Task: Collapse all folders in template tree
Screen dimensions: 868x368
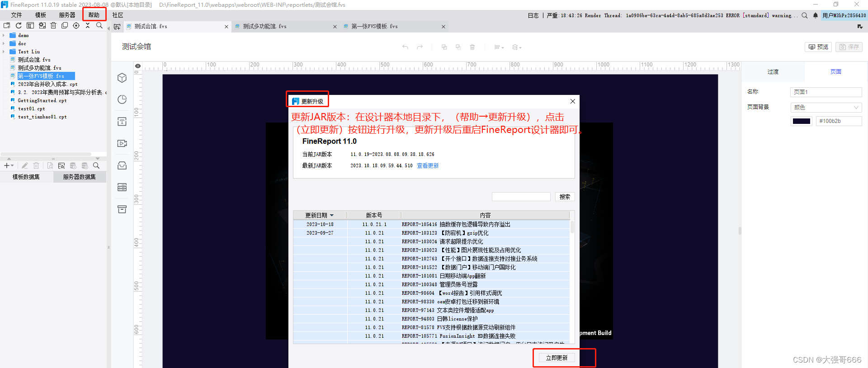Action: 88,26
